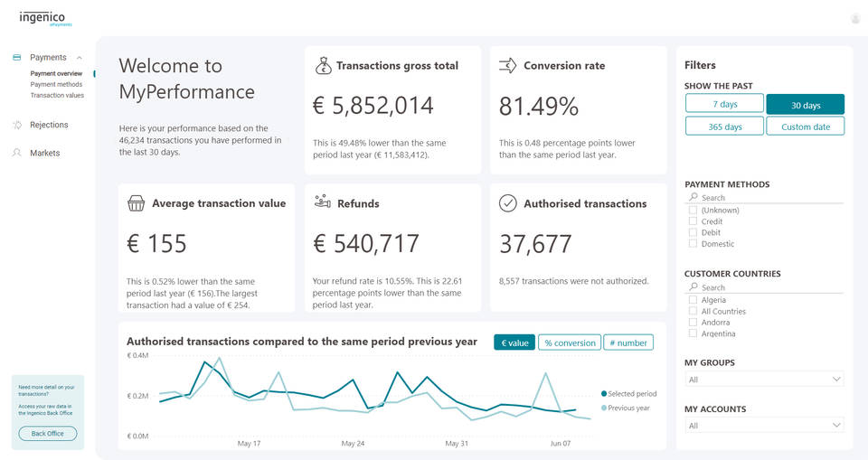Click the May 24 chart axis label
The image size is (868, 460).
[x=353, y=444]
